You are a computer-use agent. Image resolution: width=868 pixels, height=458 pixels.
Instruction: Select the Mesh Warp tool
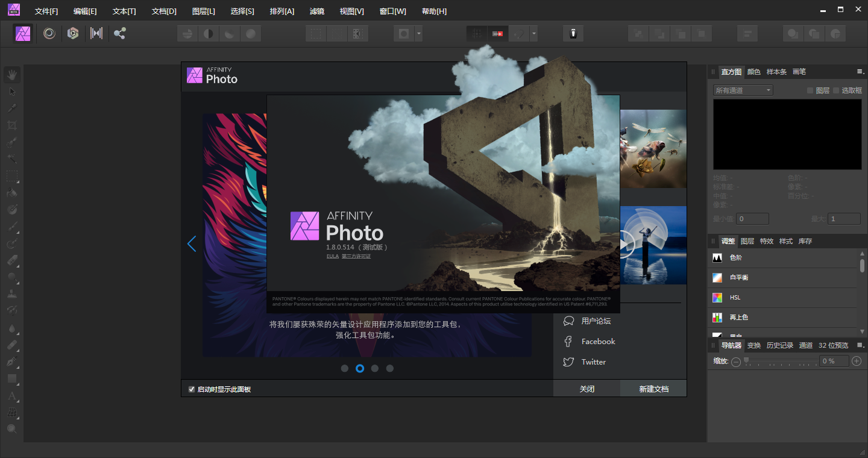pos(12,413)
